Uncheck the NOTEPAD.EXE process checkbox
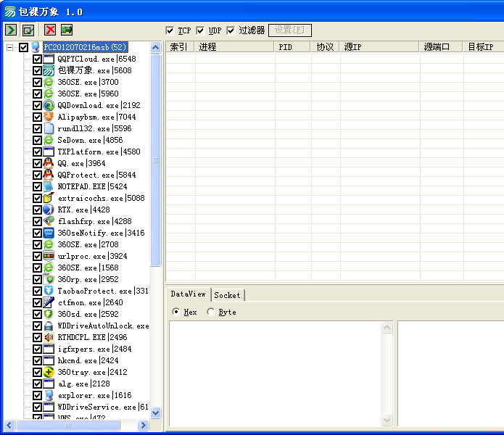Image resolution: width=504 pixels, height=435 pixels. point(37,186)
